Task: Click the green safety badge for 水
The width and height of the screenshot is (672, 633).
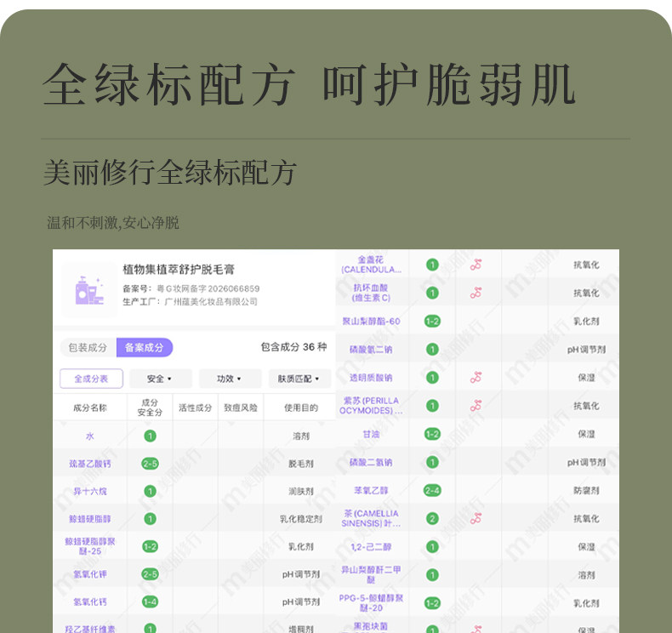Action: click(150, 436)
